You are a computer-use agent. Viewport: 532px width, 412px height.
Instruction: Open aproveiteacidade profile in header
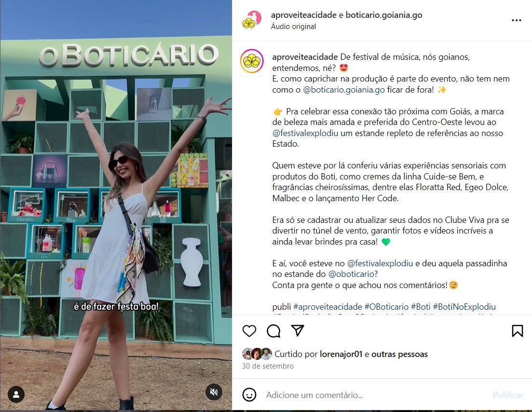click(304, 15)
